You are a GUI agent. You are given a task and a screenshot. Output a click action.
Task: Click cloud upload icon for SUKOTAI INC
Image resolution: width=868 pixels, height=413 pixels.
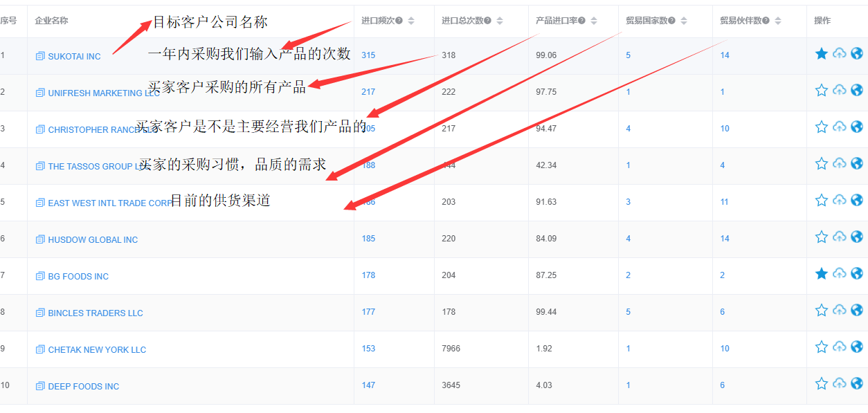[839, 54]
